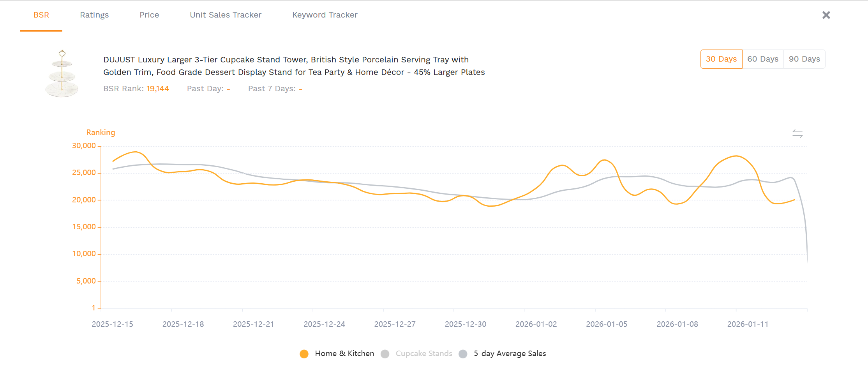Open the Keyword Tracker tab
The image size is (868, 365).
[x=325, y=15]
